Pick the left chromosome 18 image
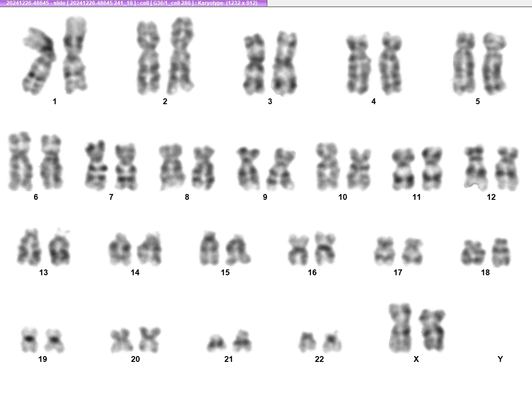Image resolution: width=532 pixels, height=405 pixels. click(473, 253)
